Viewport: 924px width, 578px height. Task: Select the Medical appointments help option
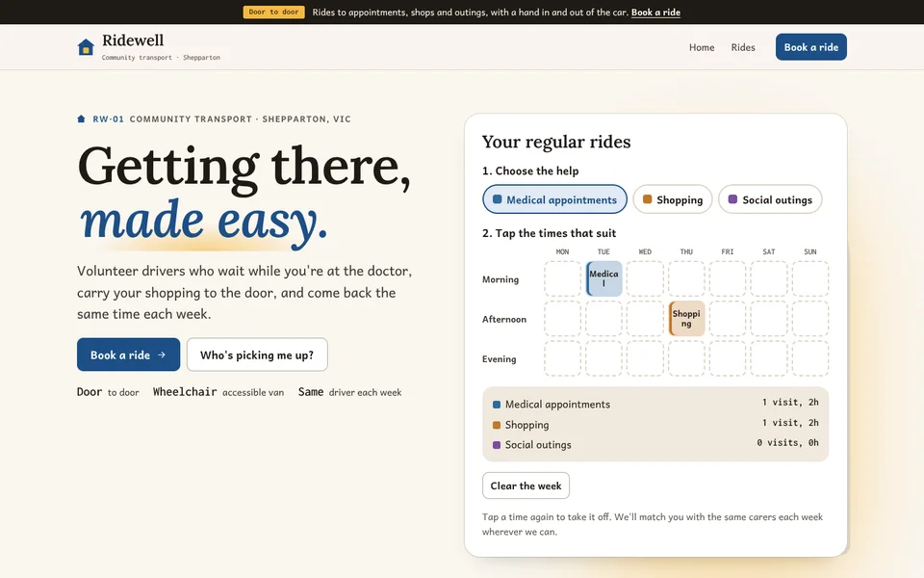(554, 199)
